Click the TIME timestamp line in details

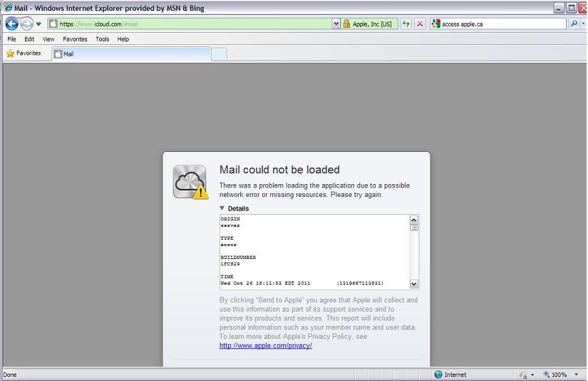pyautogui.click(x=302, y=283)
